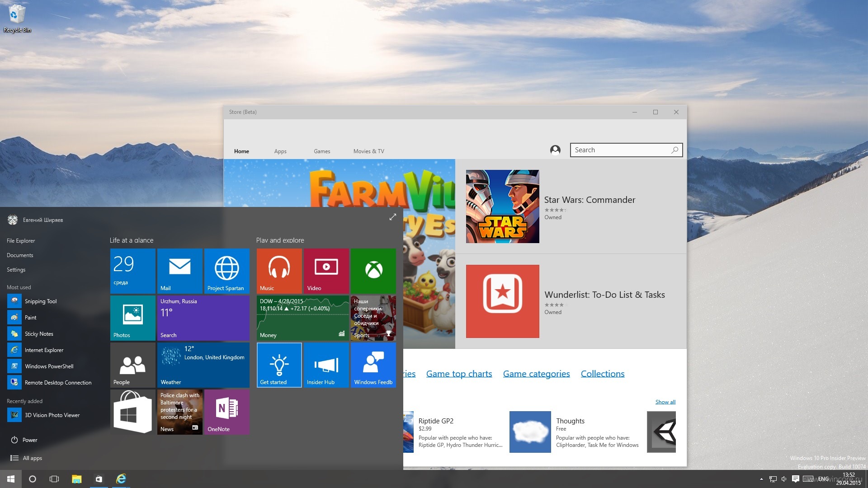Viewport: 868px width, 488px height.
Task: Click the Power option
Action: coord(24,440)
